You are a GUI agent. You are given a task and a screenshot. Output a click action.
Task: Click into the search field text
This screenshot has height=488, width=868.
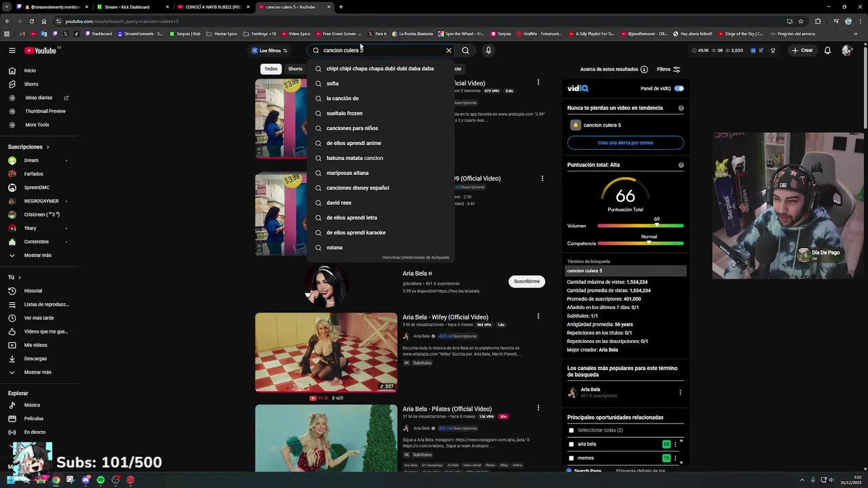point(382,50)
